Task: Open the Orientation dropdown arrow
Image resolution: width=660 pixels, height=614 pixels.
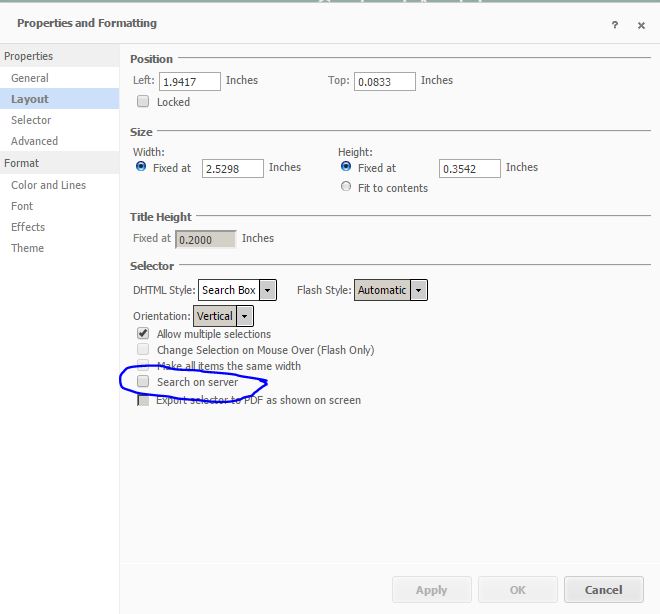Action: tap(245, 316)
